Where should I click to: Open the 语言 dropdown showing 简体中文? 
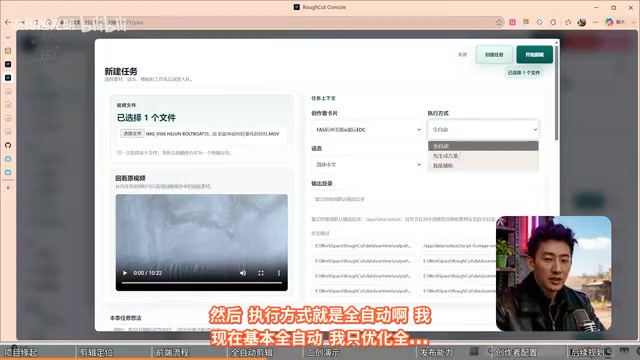pos(368,164)
